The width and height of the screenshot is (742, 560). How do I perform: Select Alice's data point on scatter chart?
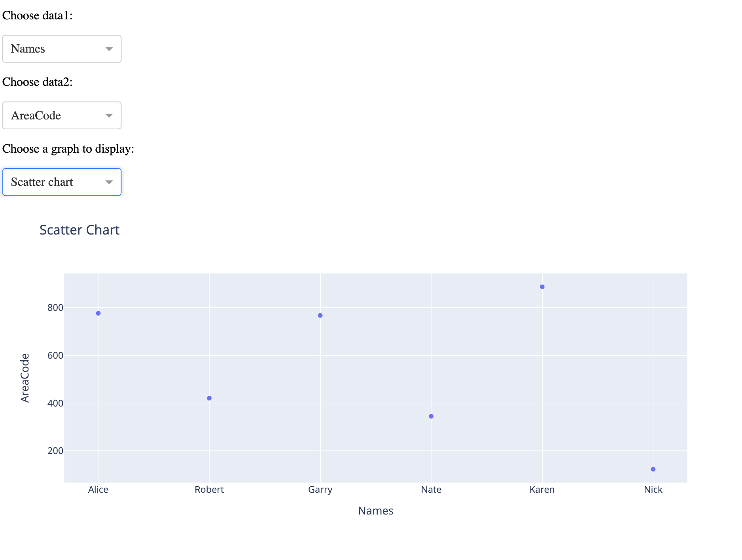[x=98, y=313]
